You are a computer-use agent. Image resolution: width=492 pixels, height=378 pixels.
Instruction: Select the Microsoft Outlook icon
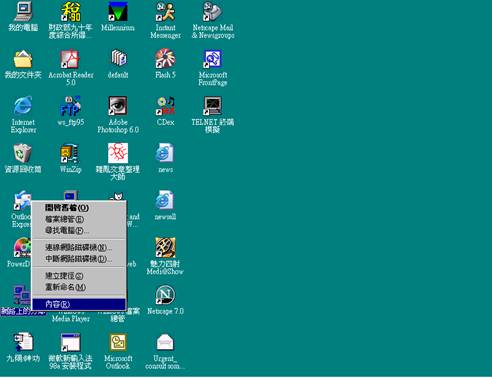pyautogui.click(x=118, y=342)
